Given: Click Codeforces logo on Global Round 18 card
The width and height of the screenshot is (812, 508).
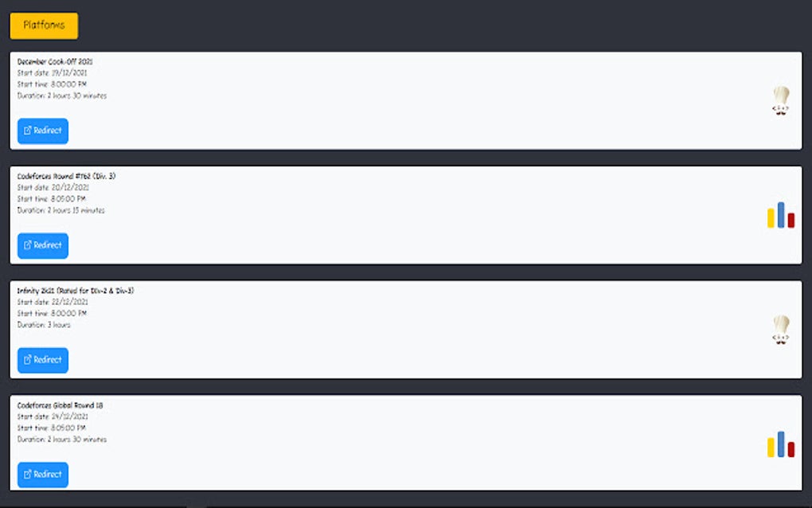Looking at the screenshot, I should (781, 445).
